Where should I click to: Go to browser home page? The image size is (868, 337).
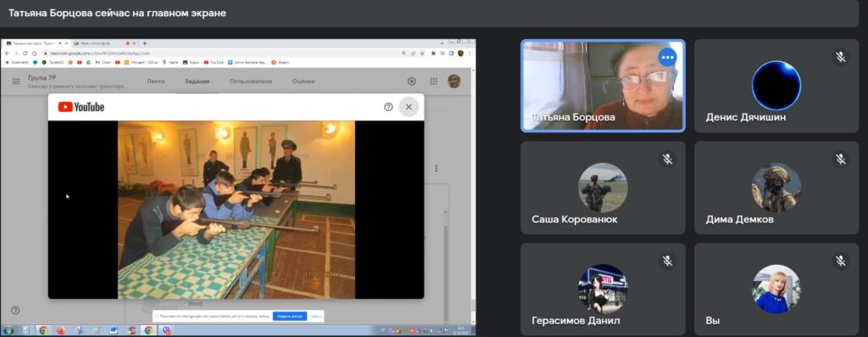coord(34,53)
